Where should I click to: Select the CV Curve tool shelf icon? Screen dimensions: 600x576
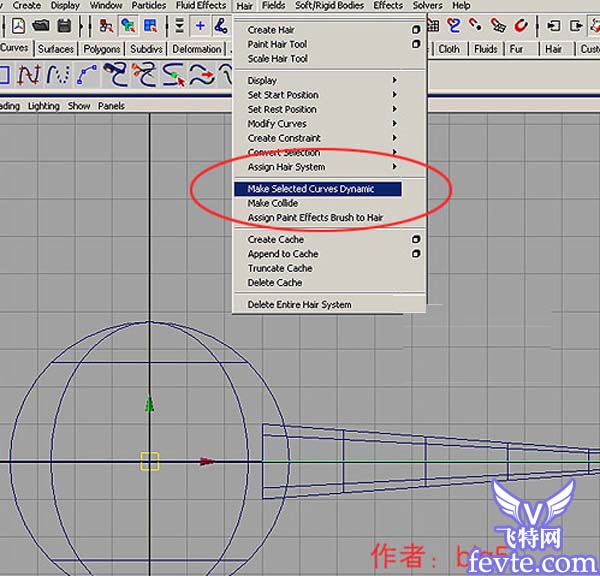tap(29, 74)
